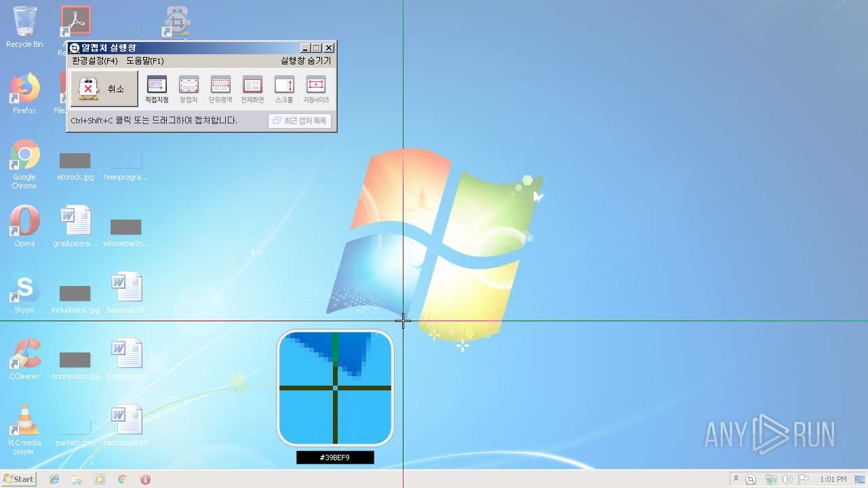868x488 pixels.
Task: Open the Google Chrome desktop shortcut
Action: pos(24,164)
